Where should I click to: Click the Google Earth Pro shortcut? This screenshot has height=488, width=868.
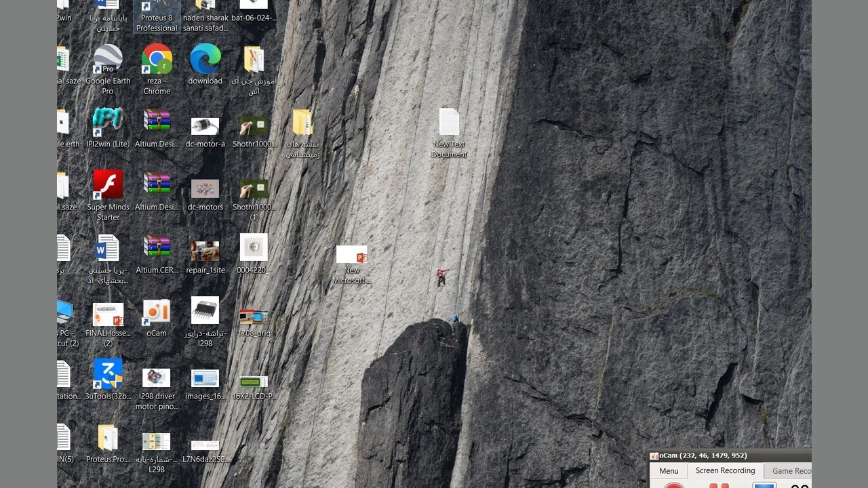click(x=108, y=69)
